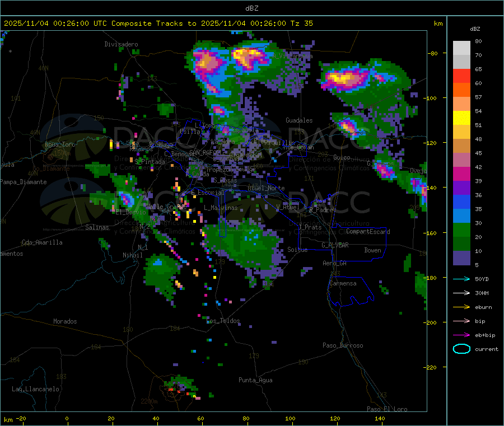This screenshot has width=504, height=426.
Task: Pick the magenta swatch between 42 and 39
Action: (461, 174)
